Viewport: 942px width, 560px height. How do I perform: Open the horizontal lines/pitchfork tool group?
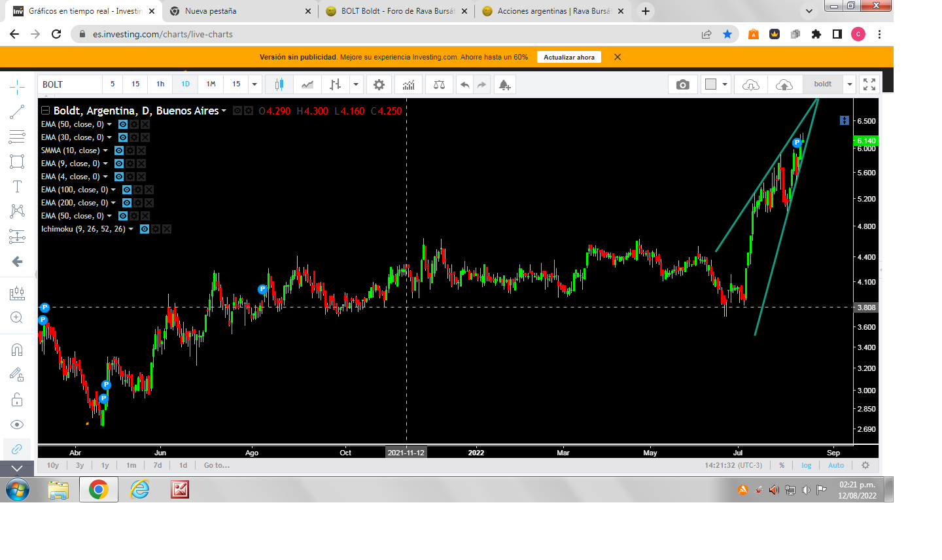pos(17,137)
